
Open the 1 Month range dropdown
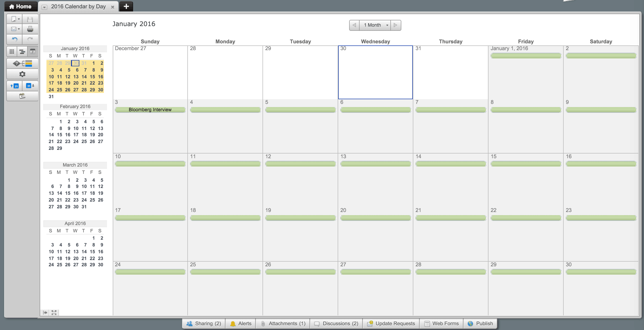coord(375,25)
